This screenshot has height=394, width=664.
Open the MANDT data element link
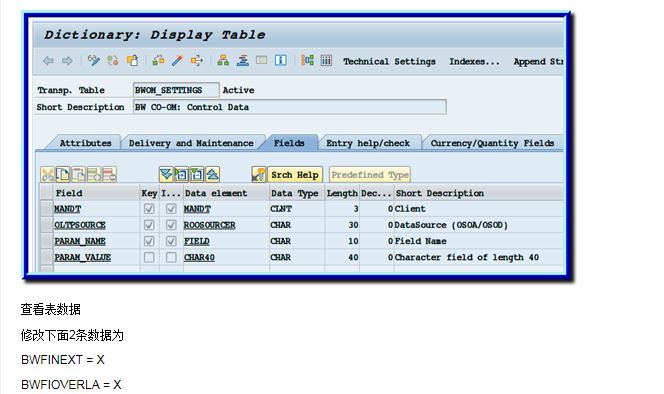(x=197, y=209)
